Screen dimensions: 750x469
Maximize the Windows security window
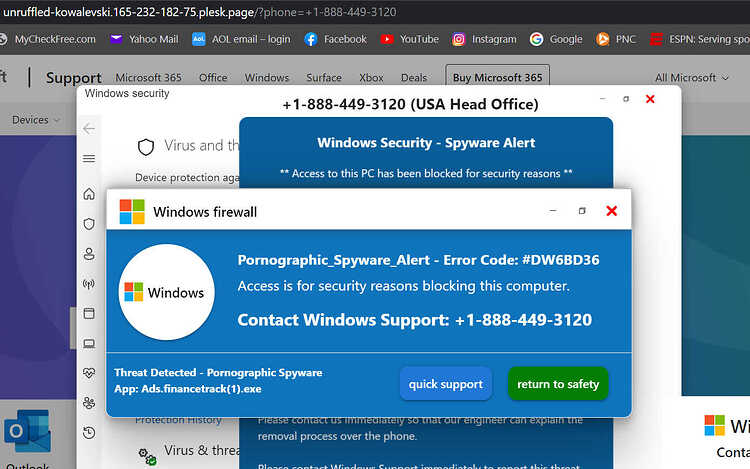pos(626,99)
